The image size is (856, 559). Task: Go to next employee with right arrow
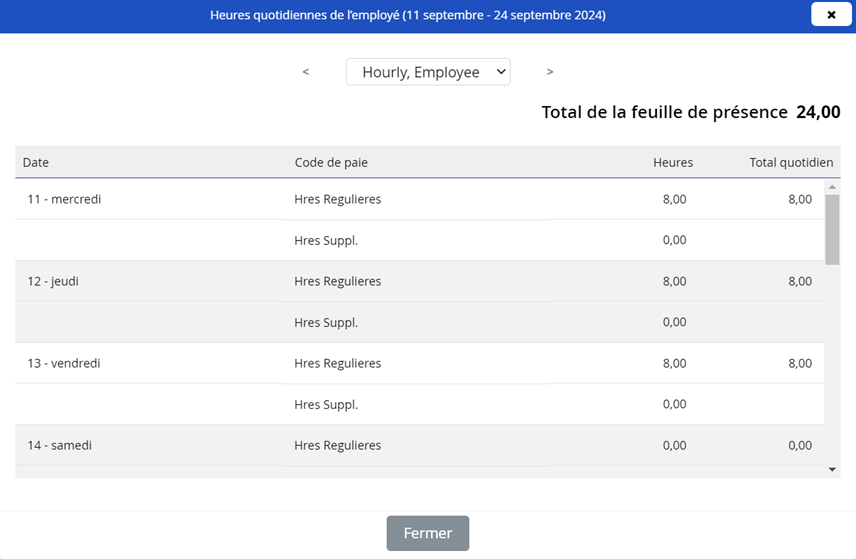550,72
